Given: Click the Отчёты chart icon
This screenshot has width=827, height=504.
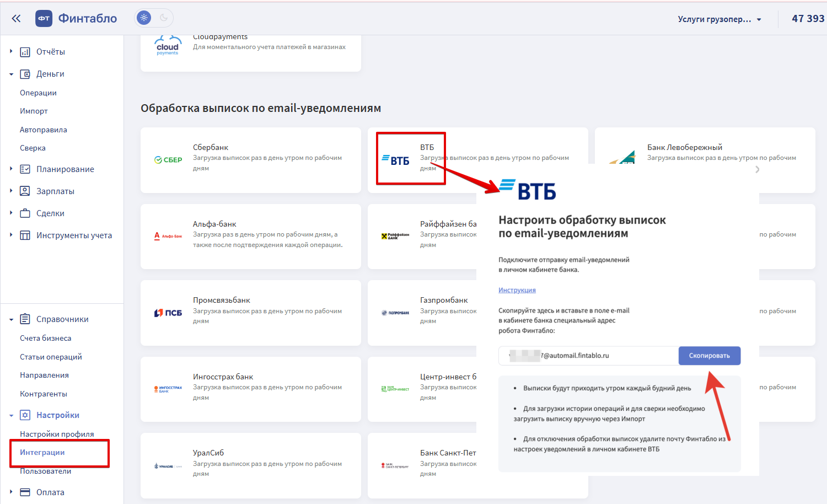Looking at the screenshot, I should point(25,52).
